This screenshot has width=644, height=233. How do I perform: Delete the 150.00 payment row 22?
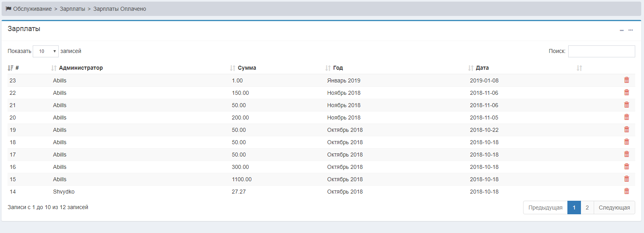coord(626,92)
